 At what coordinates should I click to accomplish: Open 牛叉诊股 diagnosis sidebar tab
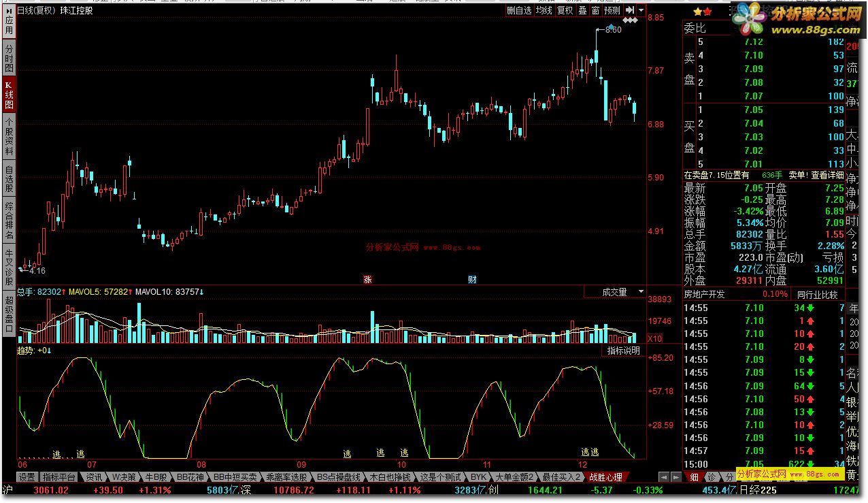[9, 265]
